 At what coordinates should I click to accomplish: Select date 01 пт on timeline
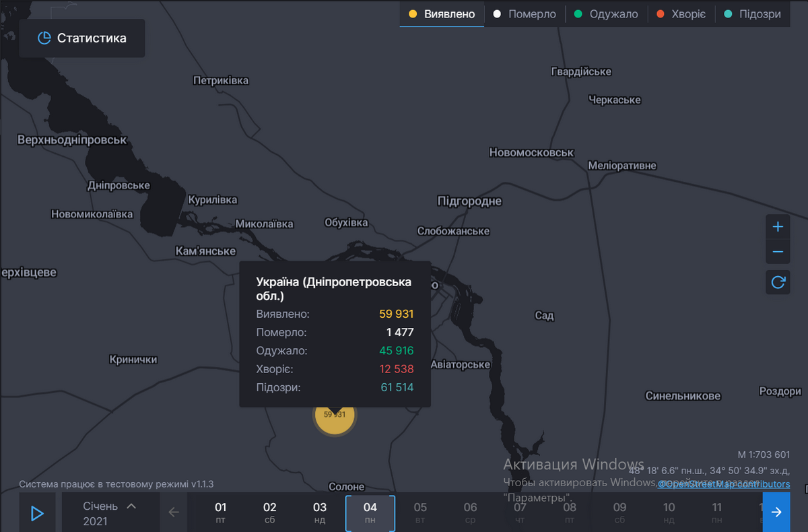(221, 512)
